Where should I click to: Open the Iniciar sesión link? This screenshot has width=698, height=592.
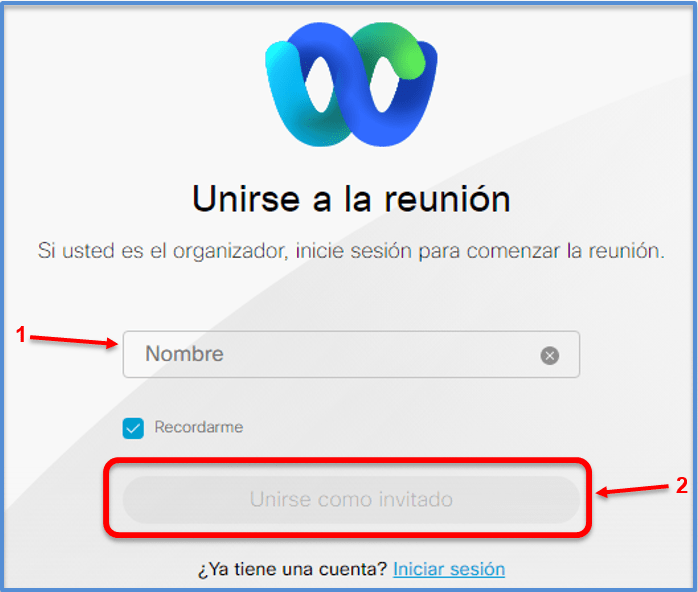(449, 569)
